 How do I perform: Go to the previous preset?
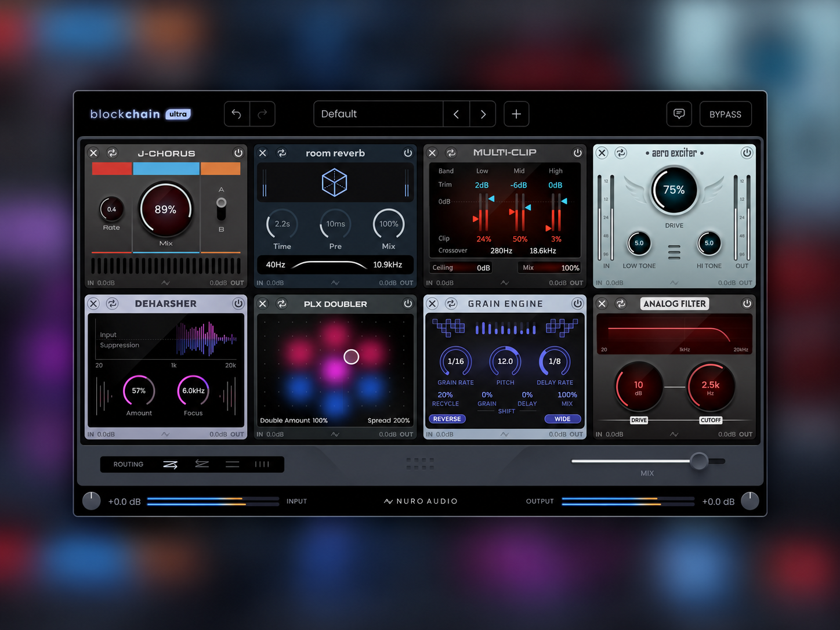click(457, 114)
